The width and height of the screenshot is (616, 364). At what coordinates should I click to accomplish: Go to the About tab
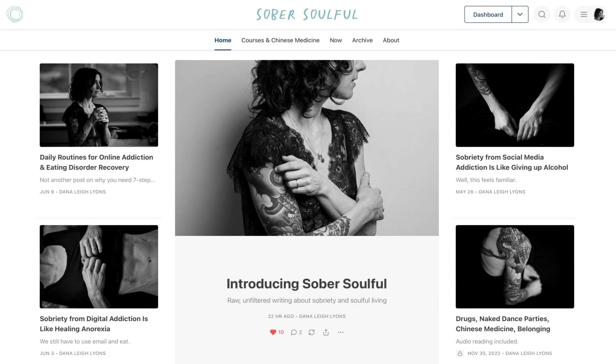coord(391,40)
